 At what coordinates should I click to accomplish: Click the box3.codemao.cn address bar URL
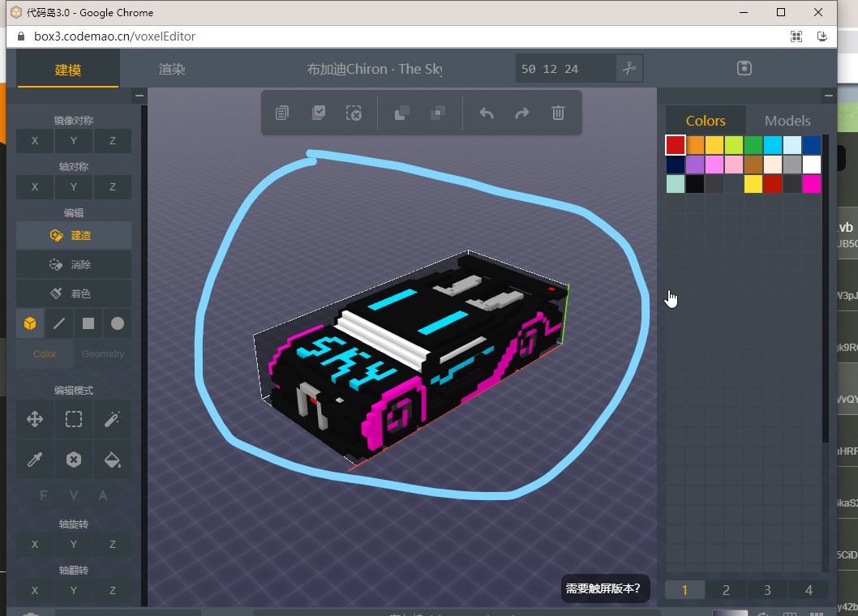click(x=114, y=36)
